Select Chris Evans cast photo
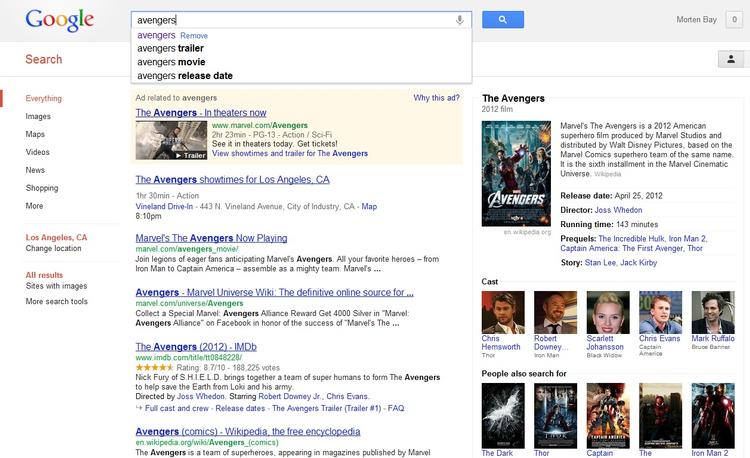The image size is (750, 458). [661, 312]
